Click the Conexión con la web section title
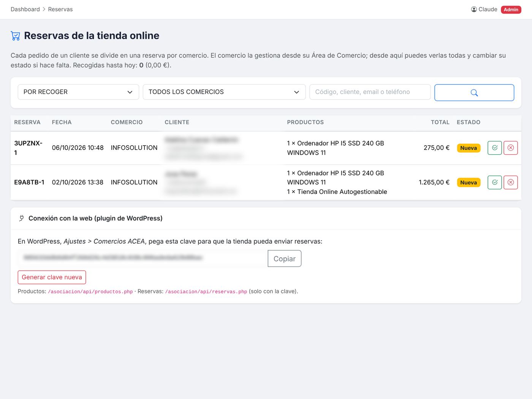The image size is (532, 399). (x=95, y=218)
